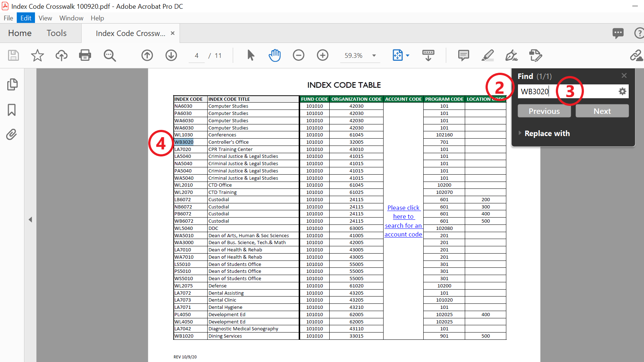Click the upload to cloud icon
This screenshot has width=644, height=362.
(x=61, y=55)
